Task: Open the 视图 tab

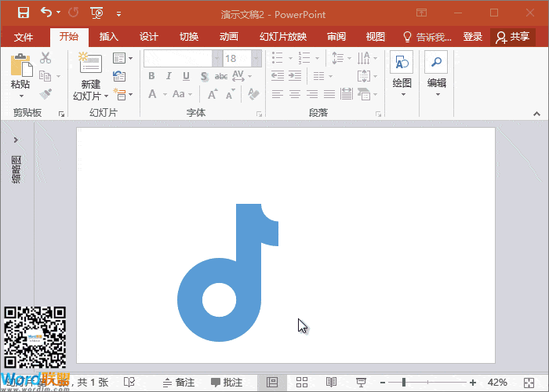Action: pyautogui.click(x=376, y=36)
